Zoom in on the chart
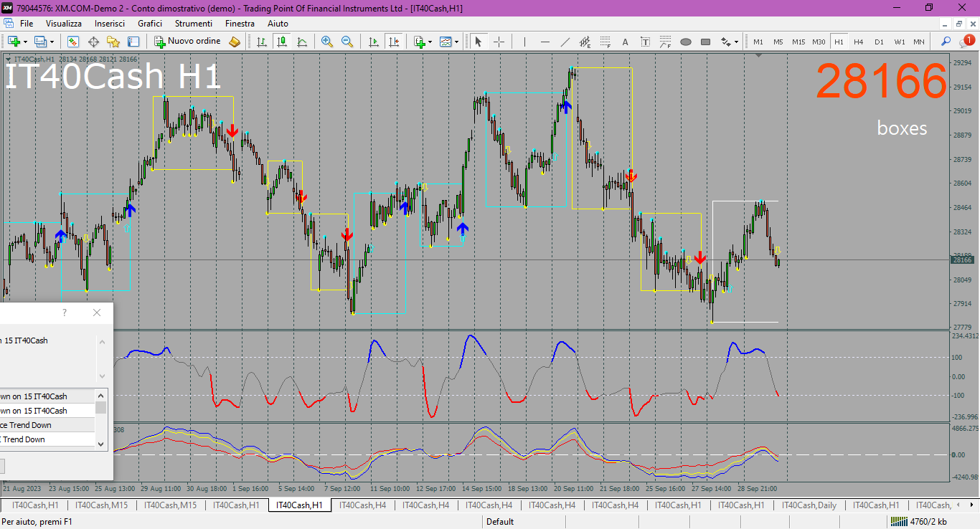The width and height of the screenshot is (980, 529). [327, 42]
